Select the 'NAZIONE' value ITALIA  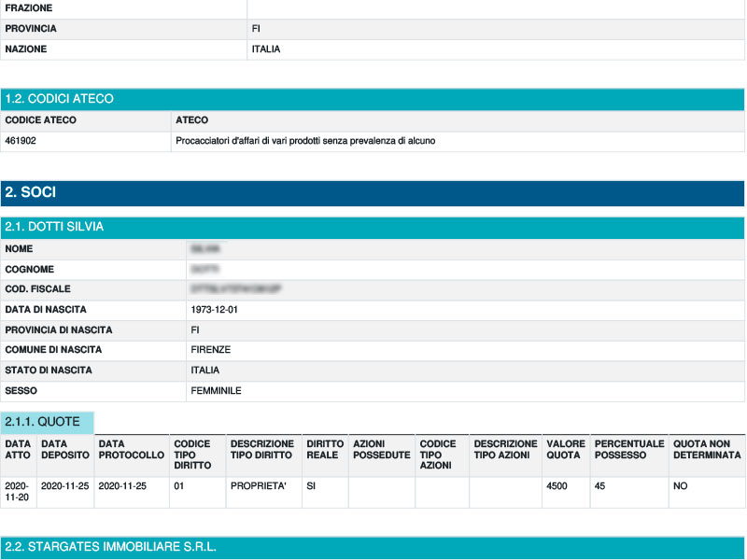267,49
